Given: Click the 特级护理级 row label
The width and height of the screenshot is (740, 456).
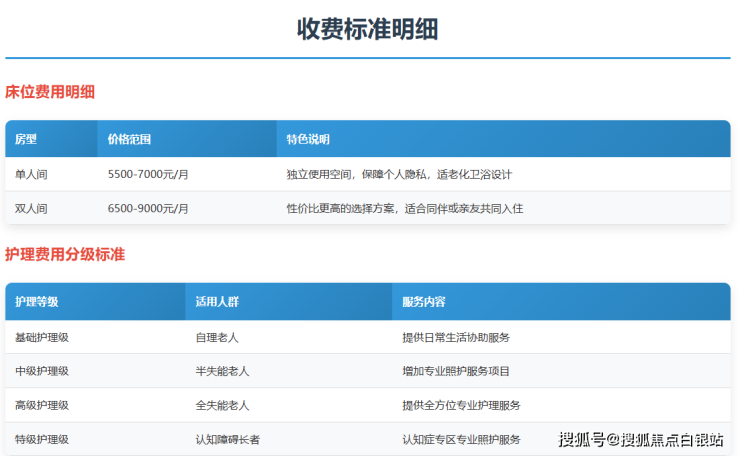Looking at the screenshot, I should pyautogui.click(x=42, y=439).
